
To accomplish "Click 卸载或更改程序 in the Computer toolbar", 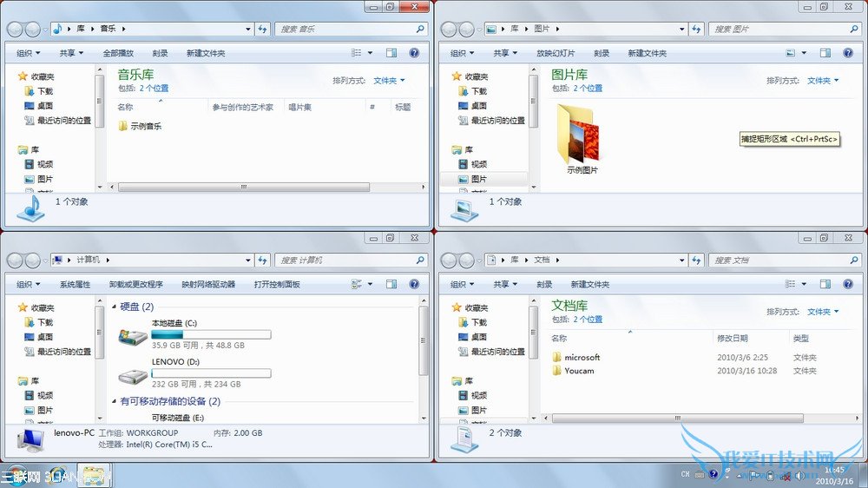I will click(x=135, y=284).
